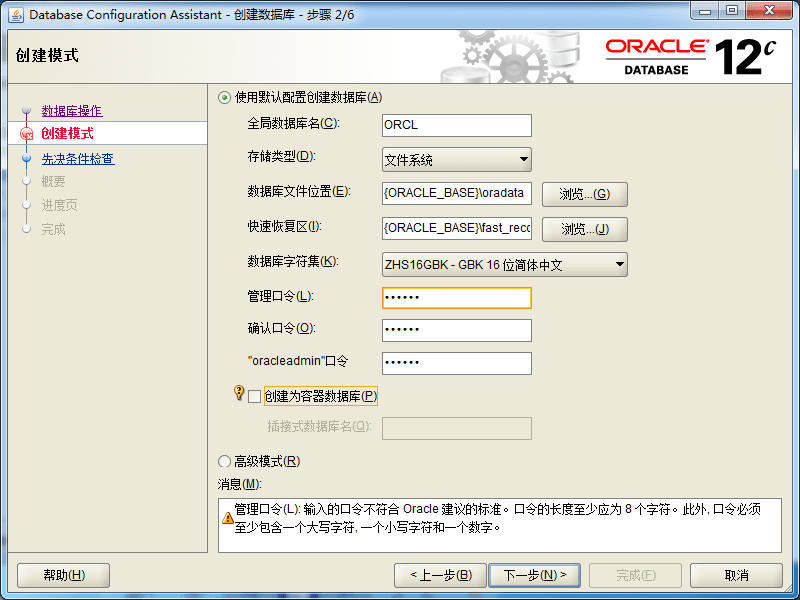Image resolution: width=800 pixels, height=600 pixels.
Task: Click the 全局数据库名 input field
Action: coord(457,125)
